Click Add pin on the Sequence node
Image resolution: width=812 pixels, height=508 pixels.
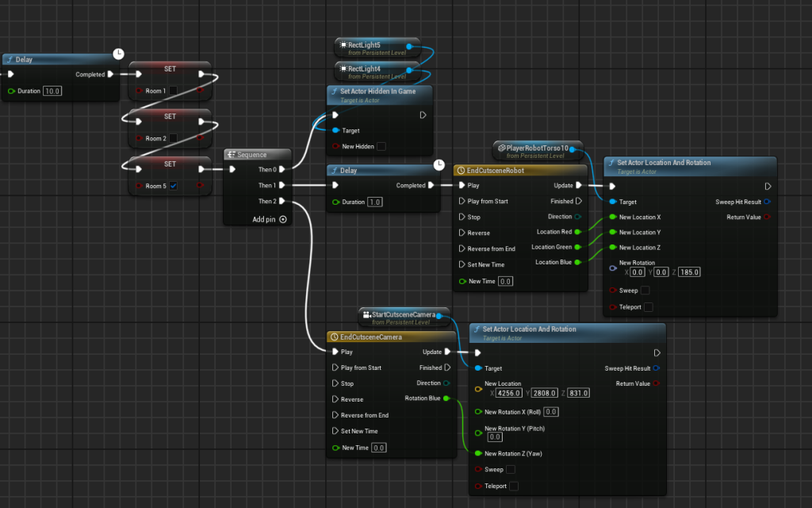[269, 219]
